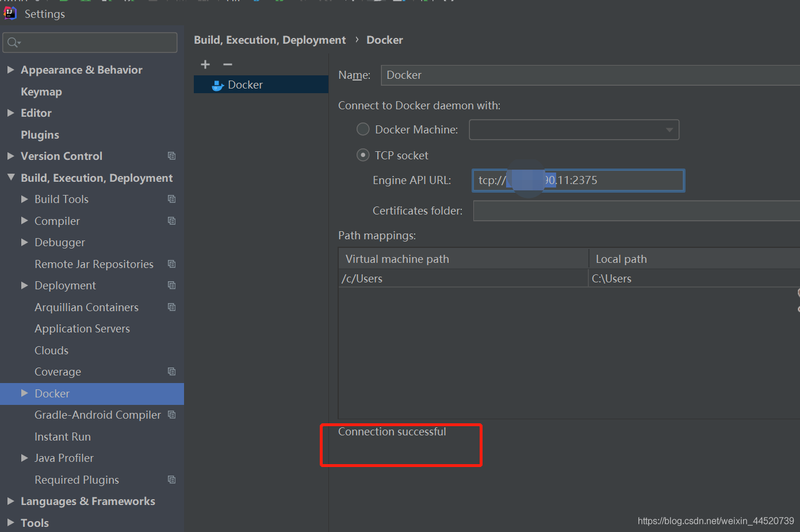The width and height of the screenshot is (800, 532).
Task: Click project-level icon next to Remote Jar Repositories
Action: tap(171, 264)
